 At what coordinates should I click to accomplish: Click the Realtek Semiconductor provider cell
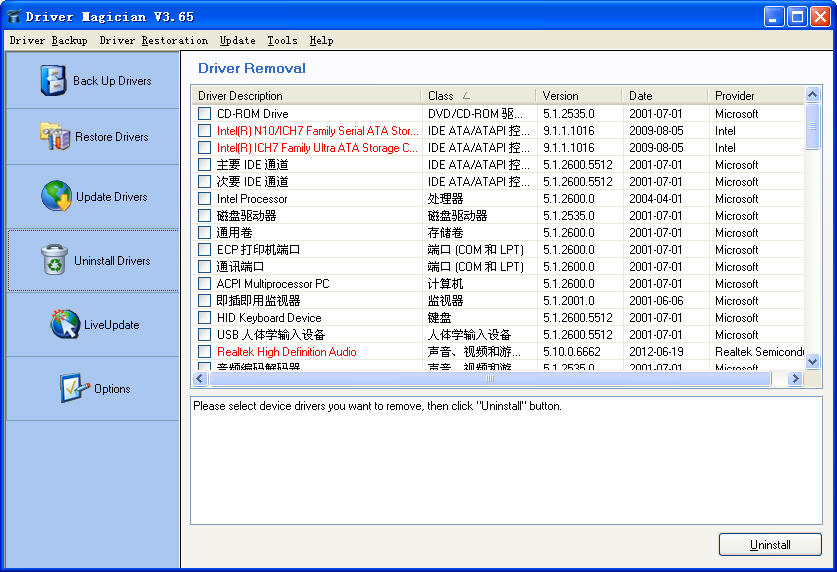coord(759,352)
